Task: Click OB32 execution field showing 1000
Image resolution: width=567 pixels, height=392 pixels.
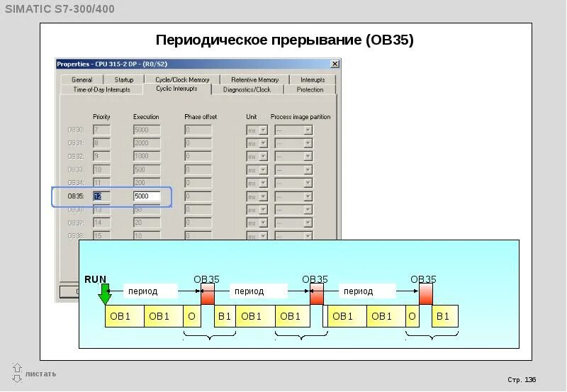Action: point(147,156)
